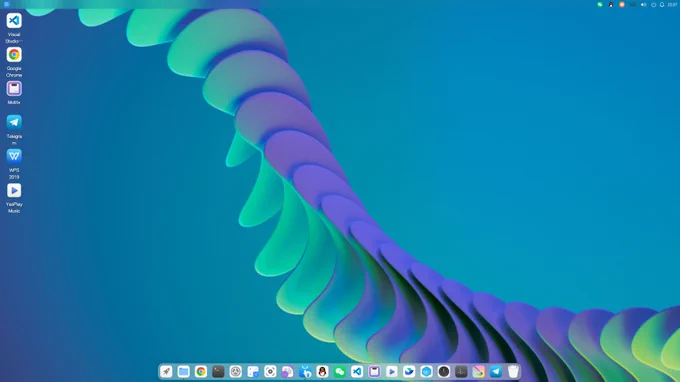Open the dark clock app in dock
The image size is (680, 382).
tap(444, 372)
